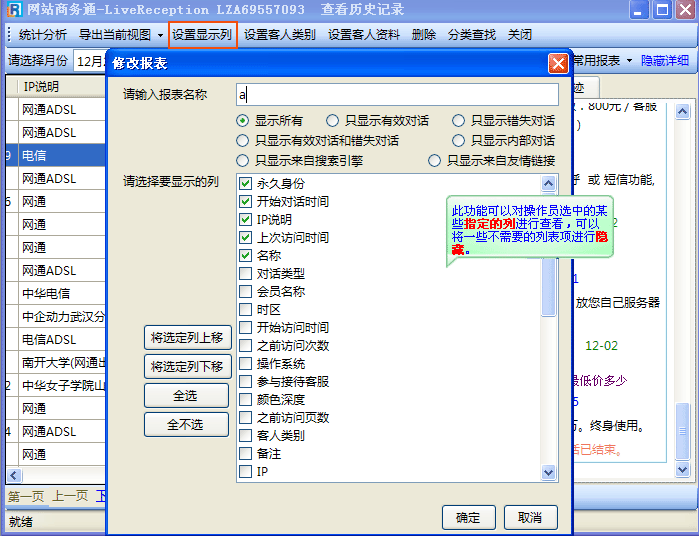
Task: Expand the 导出当前视图 dropdown arrow
Action: (160, 35)
